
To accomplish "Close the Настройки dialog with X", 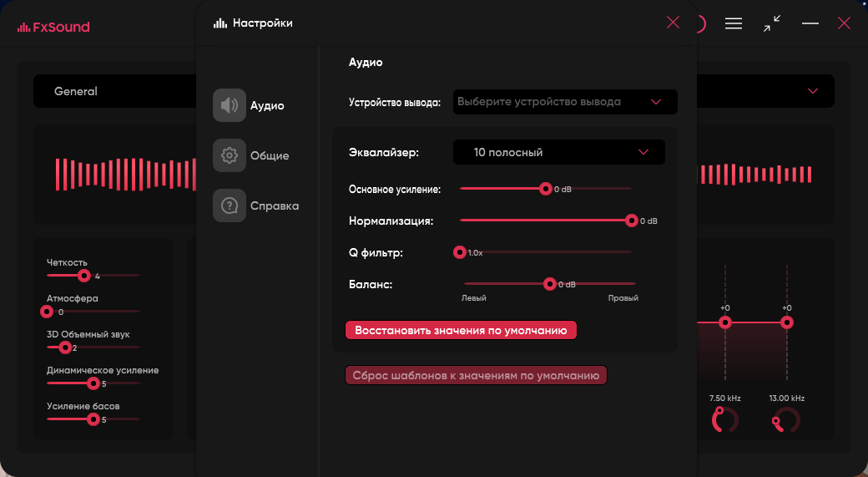I will tap(673, 23).
